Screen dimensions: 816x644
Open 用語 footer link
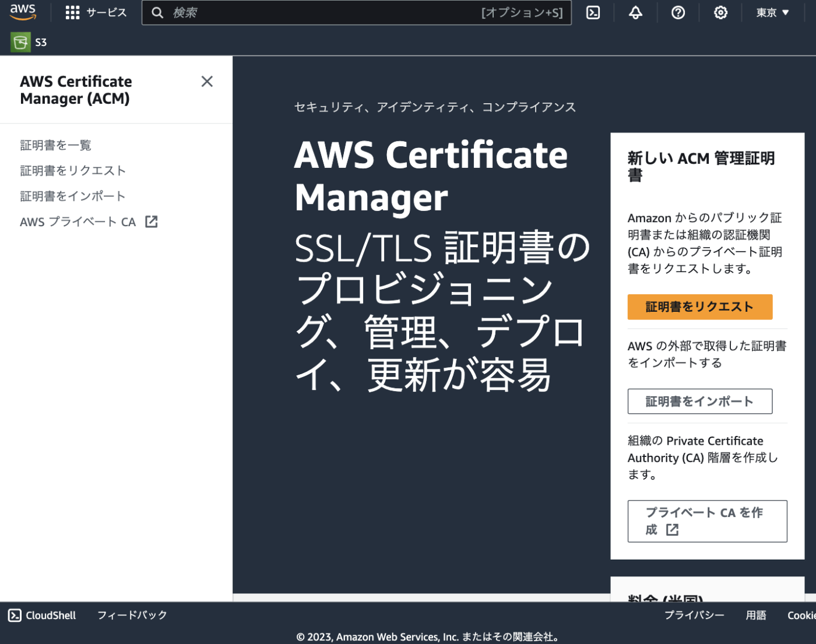[756, 615]
